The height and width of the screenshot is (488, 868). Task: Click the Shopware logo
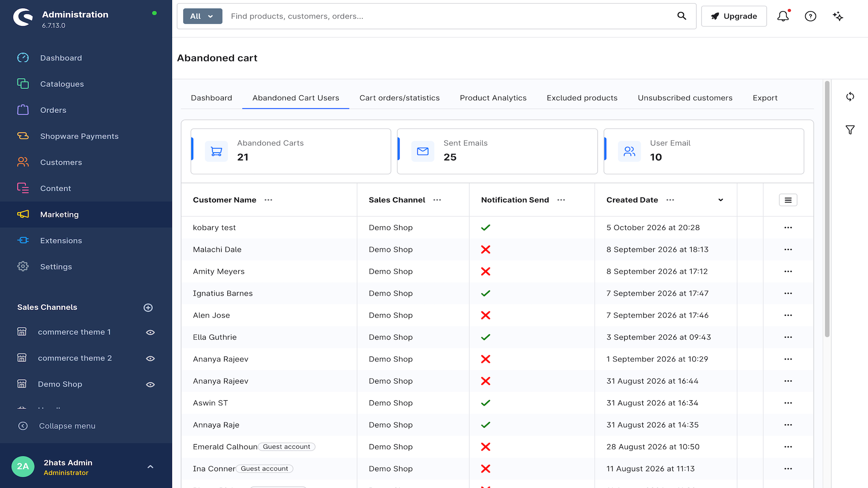click(23, 18)
